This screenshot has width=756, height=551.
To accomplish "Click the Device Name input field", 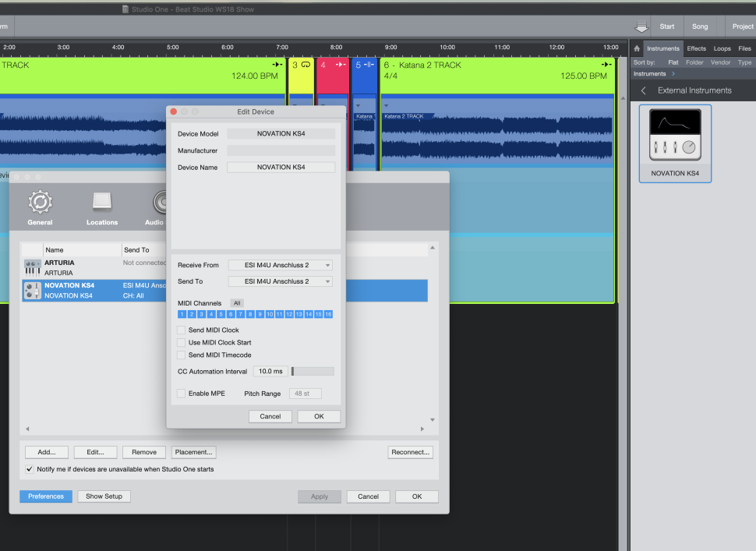I will point(281,167).
